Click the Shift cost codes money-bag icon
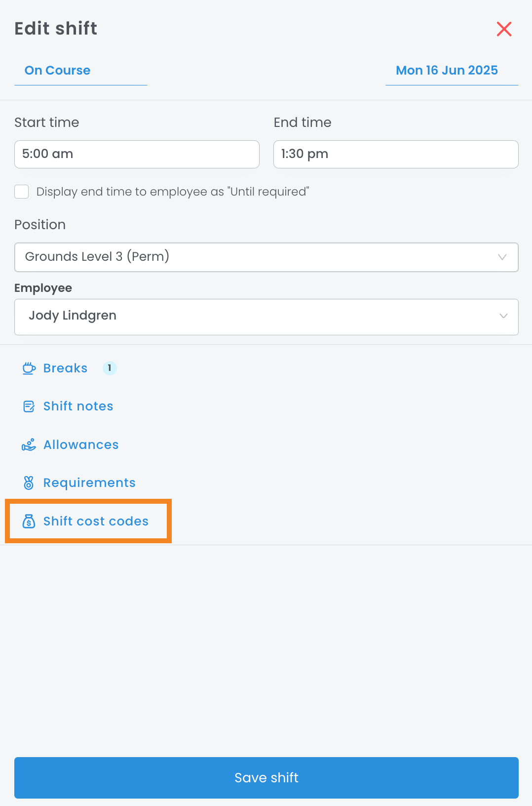 click(29, 522)
